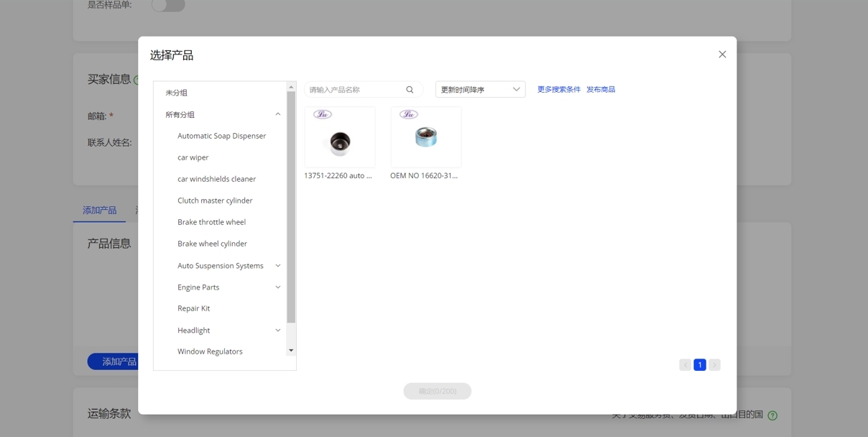The height and width of the screenshot is (437, 868).
Task: Expand Auto Suspension Systems category
Action: (278, 266)
